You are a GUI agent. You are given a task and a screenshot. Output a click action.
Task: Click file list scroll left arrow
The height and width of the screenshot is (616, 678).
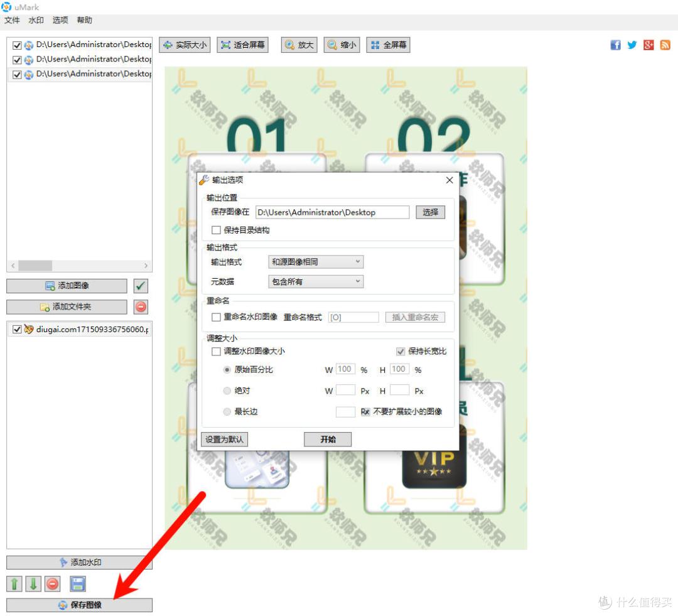click(x=13, y=266)
